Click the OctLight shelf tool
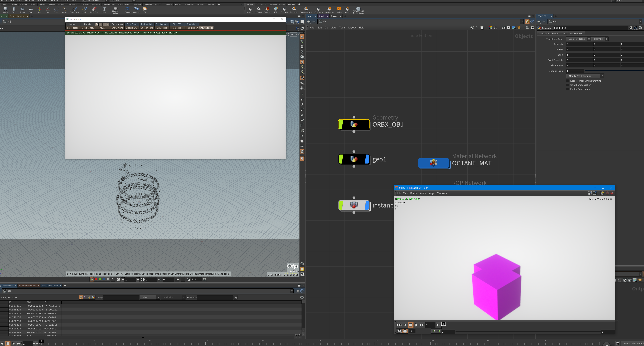 tap(284, 10)
